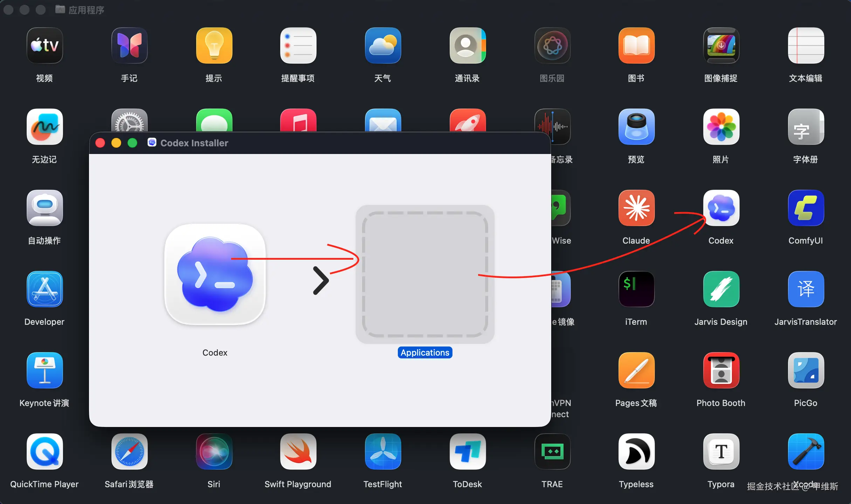Open the Typora editor icon
851x504 pixels.
tap(721, 452)
